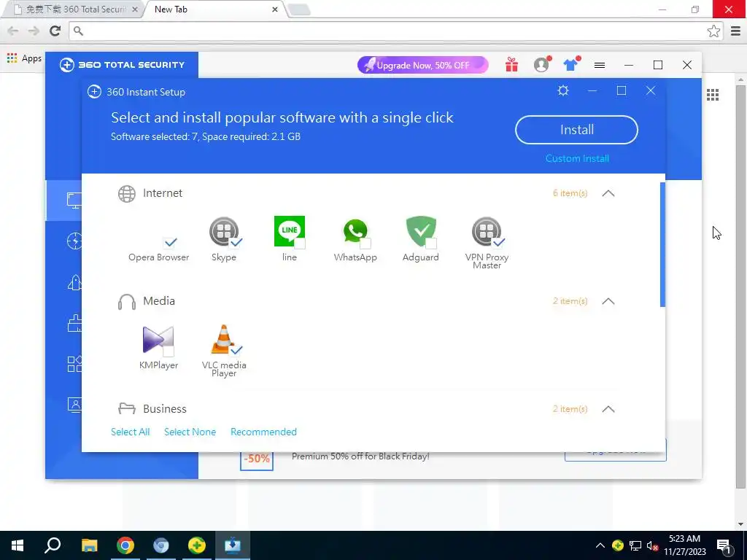Click the 6 item(s) count for Internet
This screenshot has width=747, height=560.
[570, 193]
